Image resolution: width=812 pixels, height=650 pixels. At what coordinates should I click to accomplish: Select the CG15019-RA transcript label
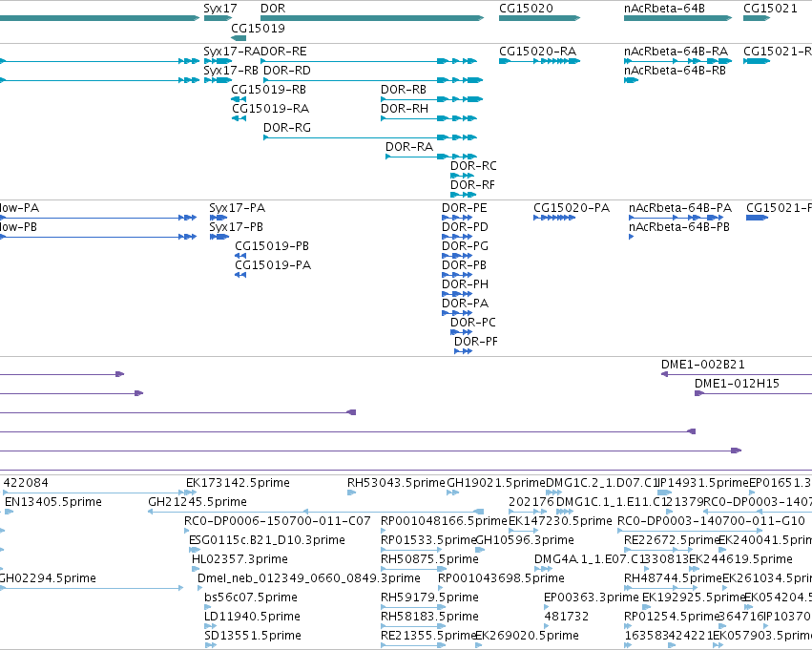tap(270, 109)
